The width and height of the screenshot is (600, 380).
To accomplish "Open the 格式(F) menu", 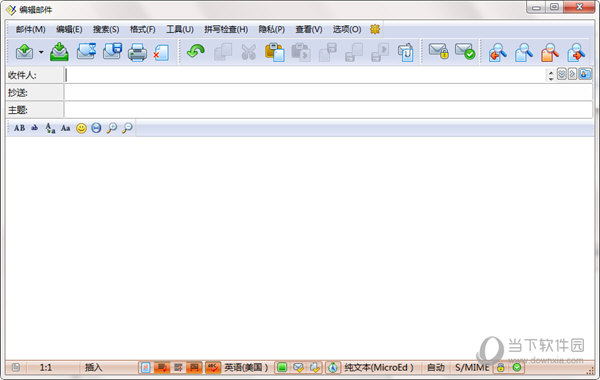I will [142, 29].
